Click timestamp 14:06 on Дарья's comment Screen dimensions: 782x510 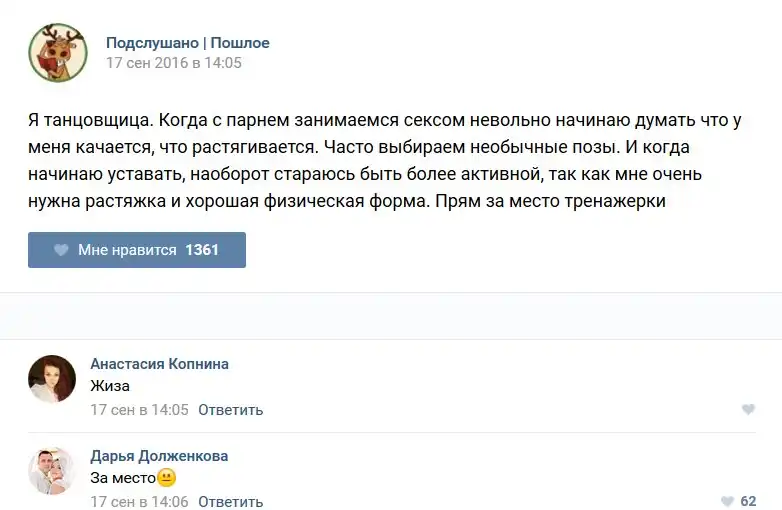(x=139, y=502)
